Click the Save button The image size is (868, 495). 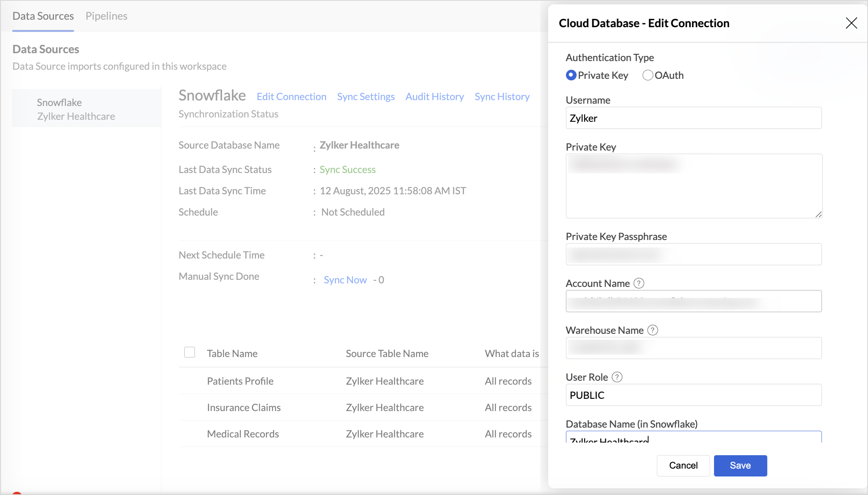740,465
